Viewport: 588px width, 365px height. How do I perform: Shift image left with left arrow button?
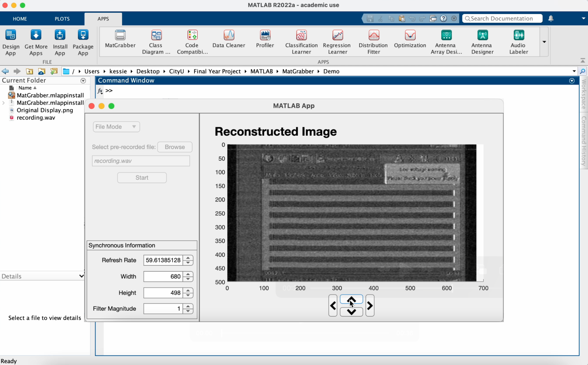point(333,305)
